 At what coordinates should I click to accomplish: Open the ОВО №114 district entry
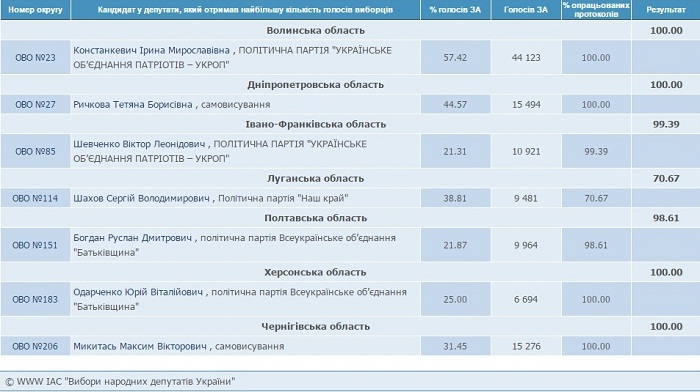point(35,198)
